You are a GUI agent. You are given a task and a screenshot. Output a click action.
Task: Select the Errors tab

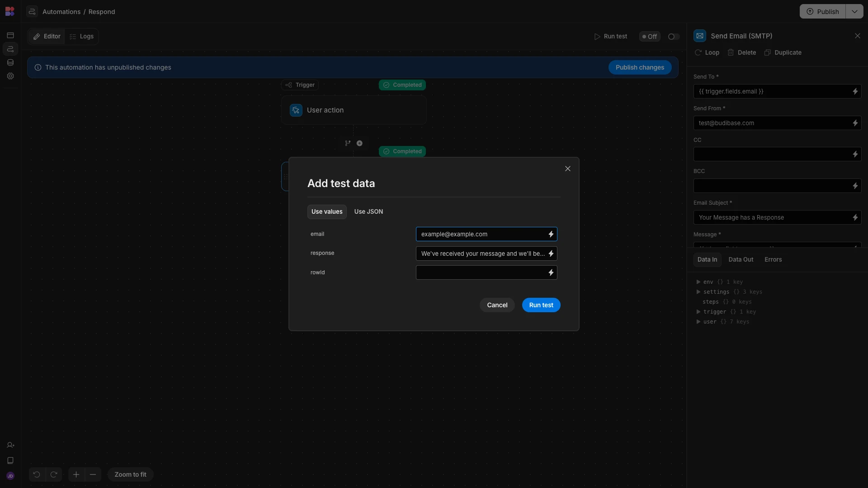click(773, 259)
